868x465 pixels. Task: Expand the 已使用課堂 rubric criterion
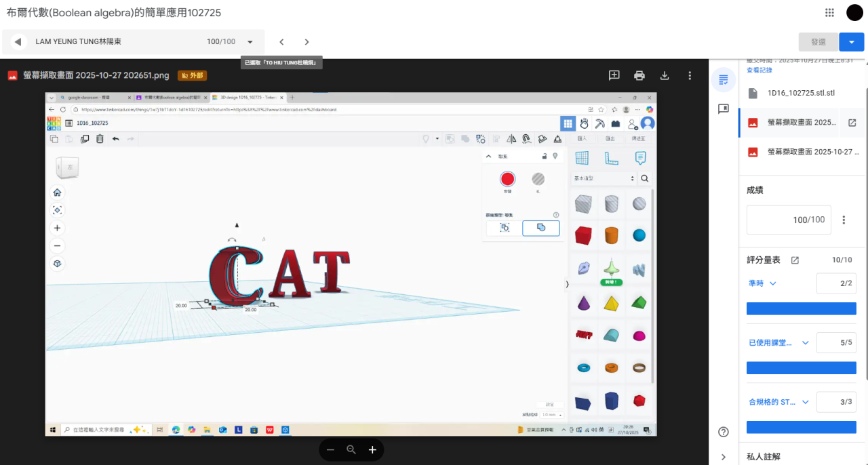click(806, 343)
